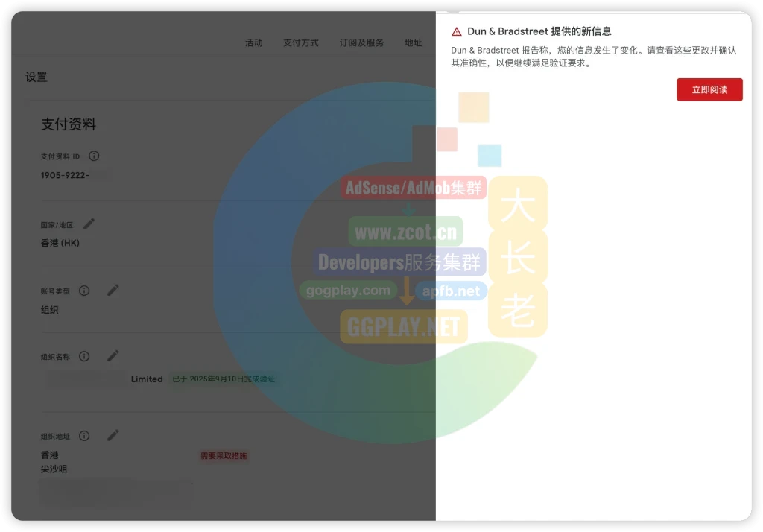The width and height of the screenshot is (763, 532).
Task: Open the 活动 tab
Action: [253, 42]
